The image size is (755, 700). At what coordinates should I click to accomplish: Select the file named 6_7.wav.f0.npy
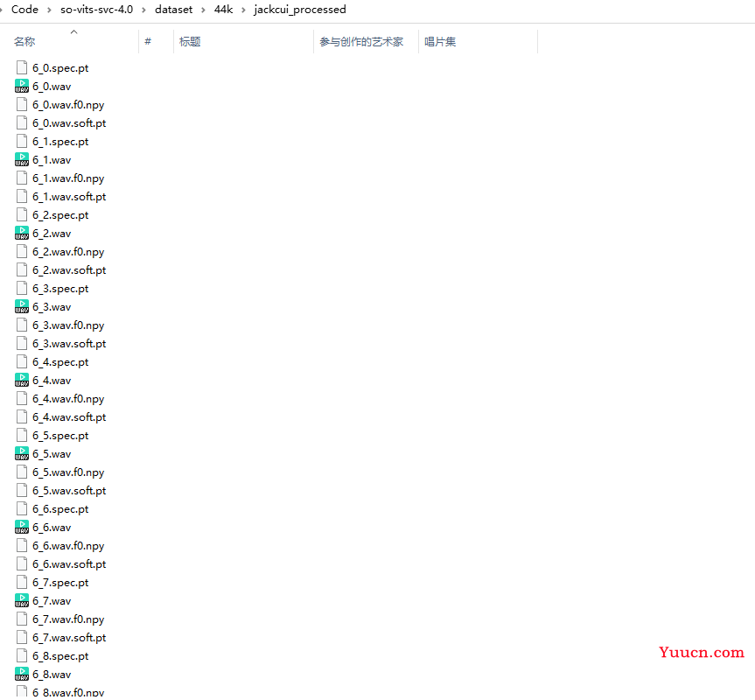coord(68,619)
